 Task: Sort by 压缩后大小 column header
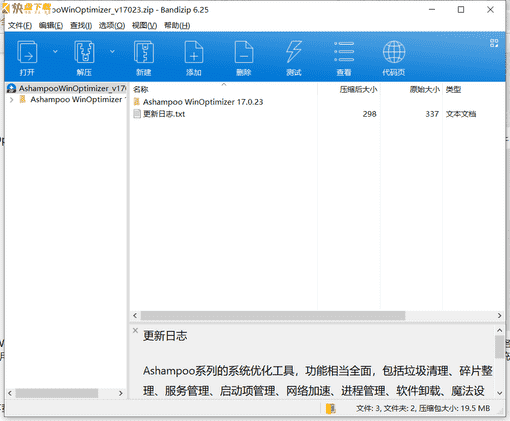coord(358,89)
